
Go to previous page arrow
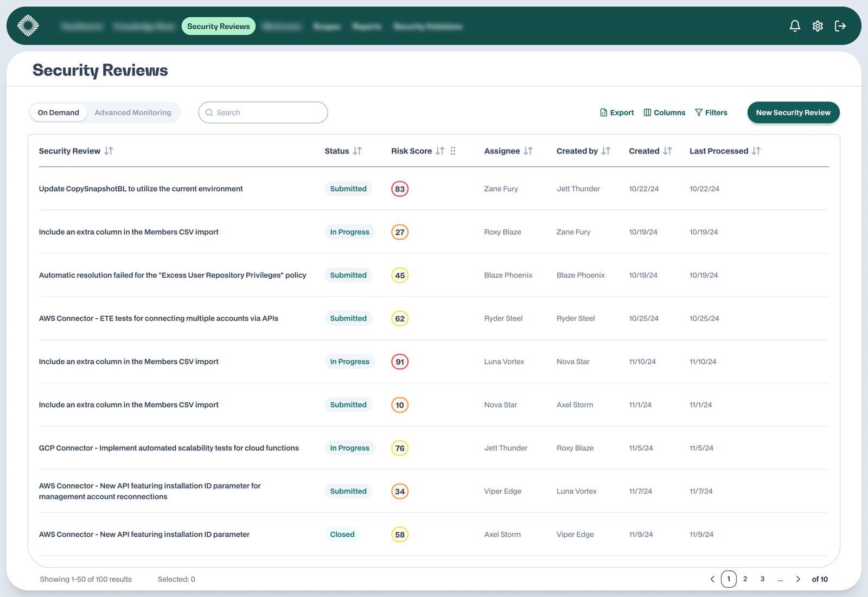(712, 579)
